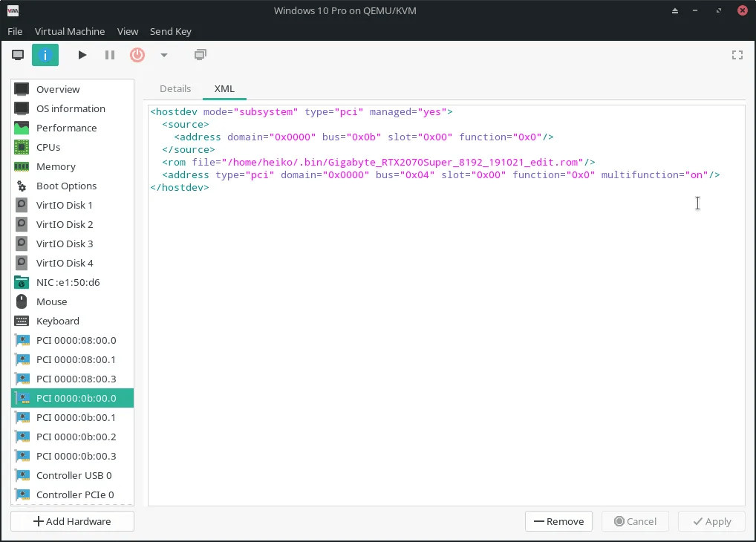Select VirtIO Disk 4 icon
The height and width of the screenshot is (542, 756).
coord(22,263)
